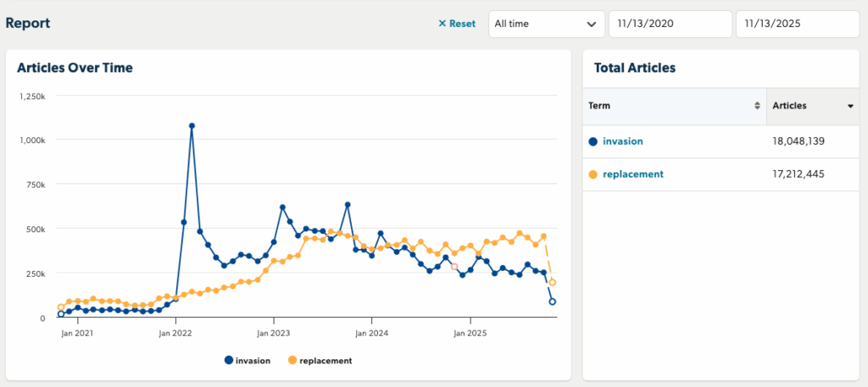Sort table by Term column sort arrows
Screen dimensions: 868x387
757,106
